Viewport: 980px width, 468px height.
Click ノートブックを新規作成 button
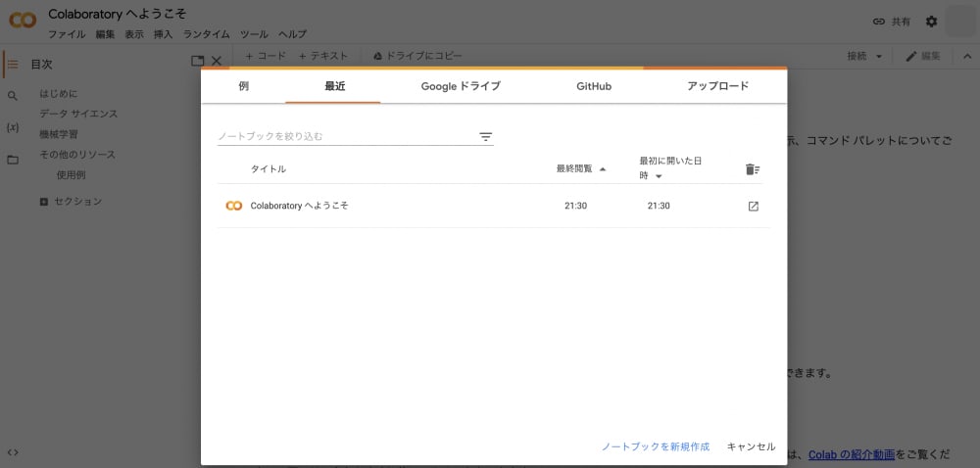tap(656, 446)
